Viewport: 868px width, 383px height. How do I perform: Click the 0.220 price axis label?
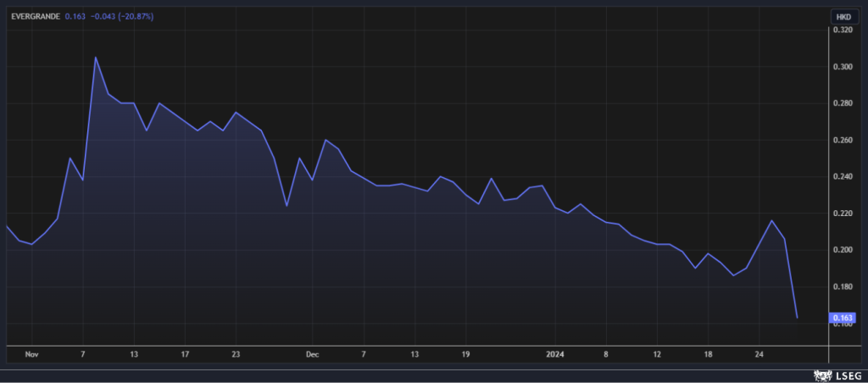(x=843, y=213)
